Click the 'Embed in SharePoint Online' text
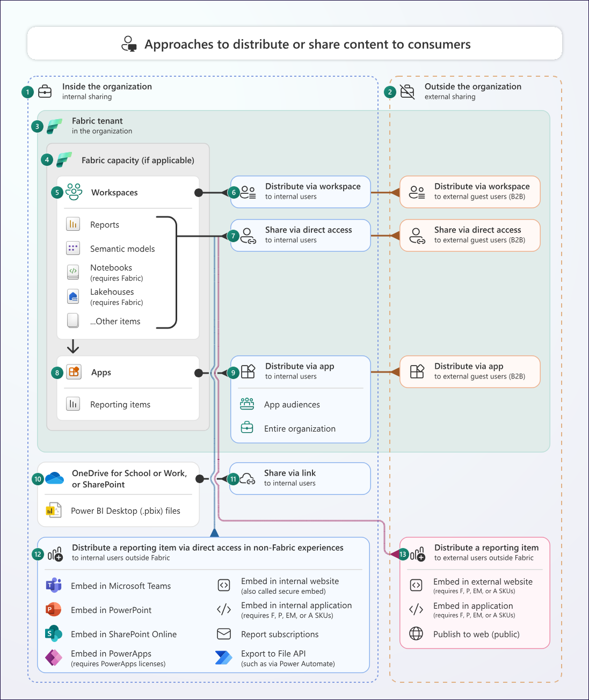This screenshot has width=589, height=700. click(124, 634)
